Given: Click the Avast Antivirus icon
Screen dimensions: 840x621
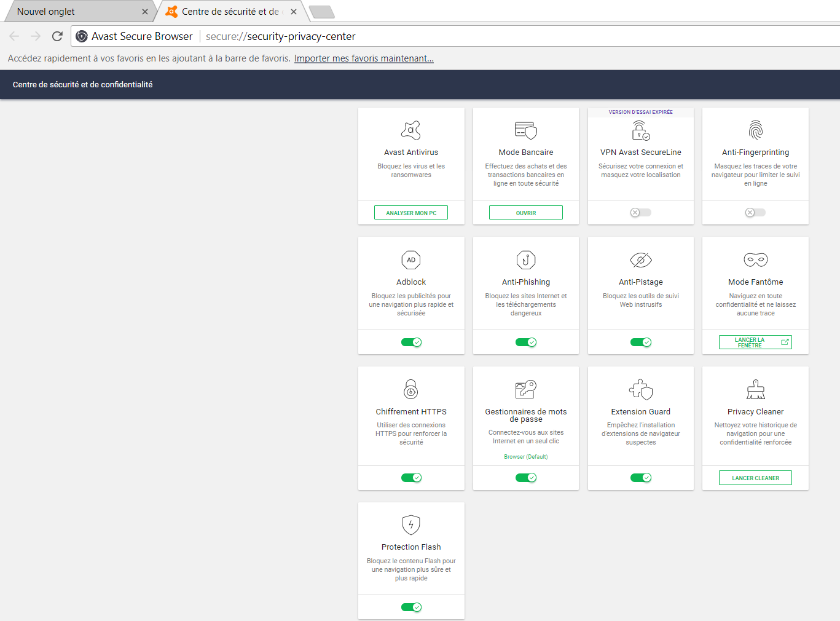Looking at the screenshot, I should (x=411, y=130).
